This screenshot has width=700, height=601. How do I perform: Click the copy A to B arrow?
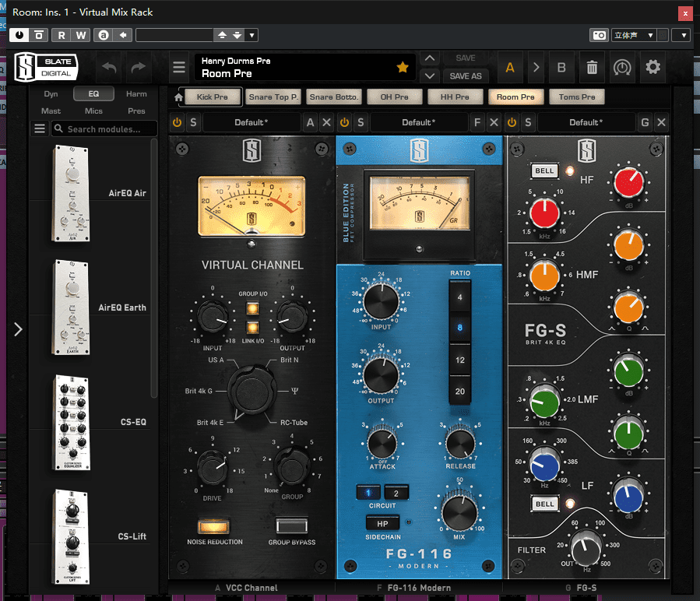pos(536,68)
